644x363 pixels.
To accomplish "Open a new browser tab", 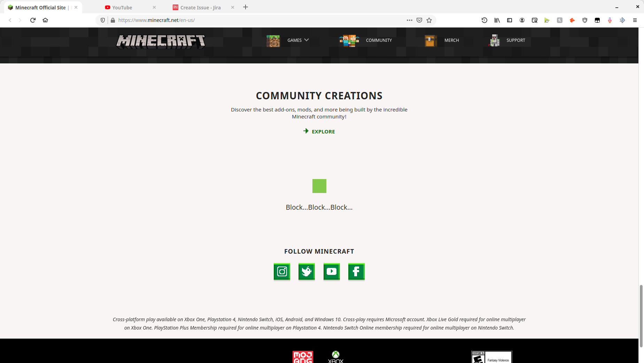I will coord(246,7).
